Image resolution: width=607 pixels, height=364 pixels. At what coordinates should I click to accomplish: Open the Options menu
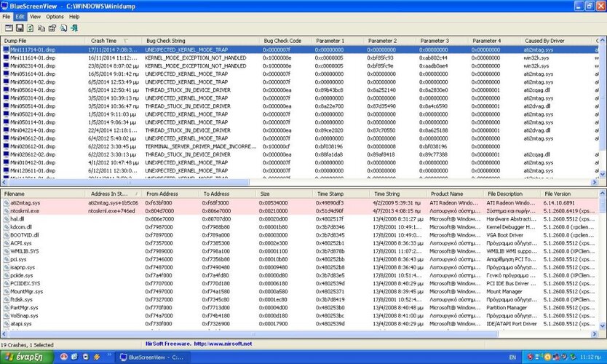tap(55, 17)
